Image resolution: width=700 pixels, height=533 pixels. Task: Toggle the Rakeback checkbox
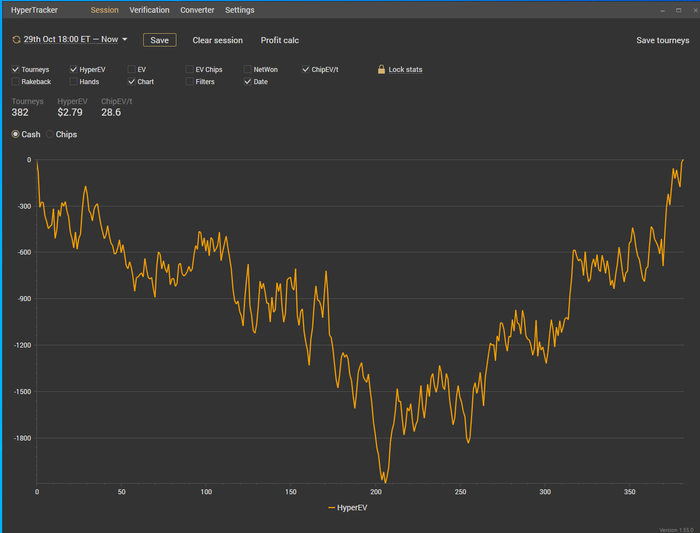(15, 82)
